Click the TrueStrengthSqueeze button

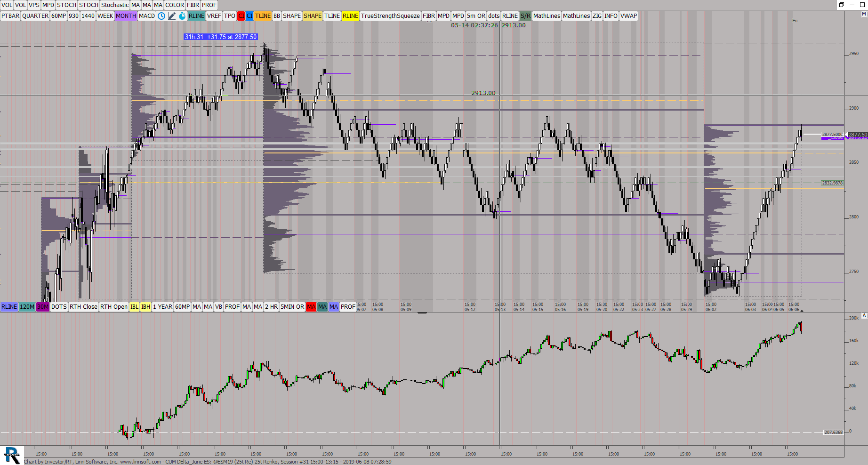pyautogui.click(x=390, y=16)
